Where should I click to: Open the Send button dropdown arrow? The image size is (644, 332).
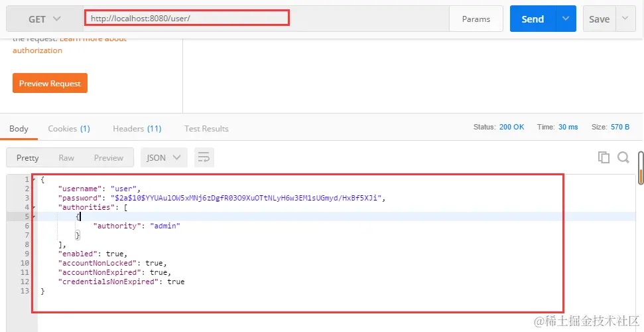[x=566, y=19]
